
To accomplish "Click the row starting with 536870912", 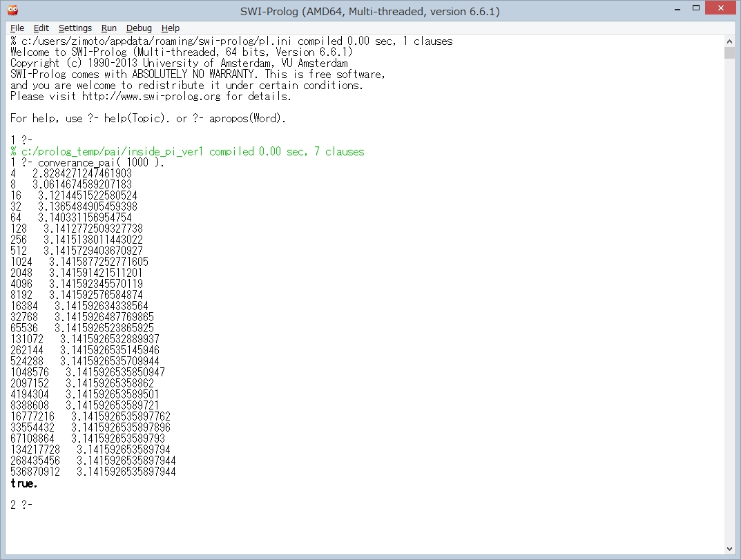I will pyautogui.click(x=93, y=472).
